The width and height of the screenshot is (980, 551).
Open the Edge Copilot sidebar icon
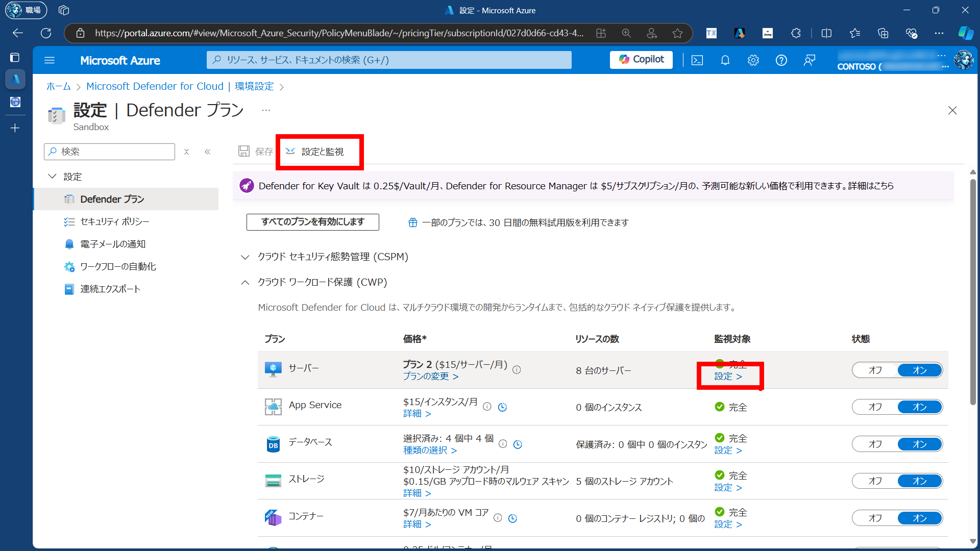tap(965, 33)
